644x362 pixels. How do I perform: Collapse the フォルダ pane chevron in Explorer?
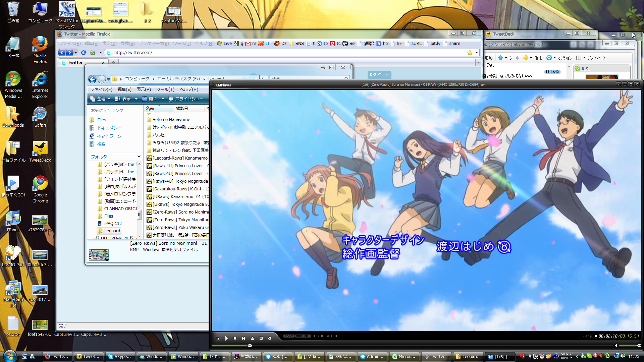tap(139, 157)
